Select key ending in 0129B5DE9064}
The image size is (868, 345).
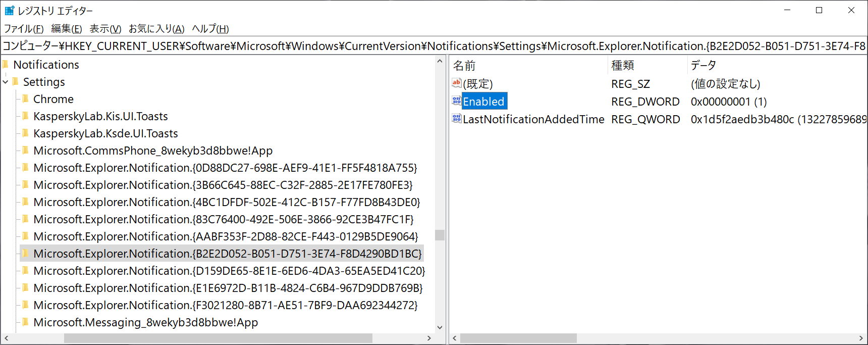pos(226,236)
